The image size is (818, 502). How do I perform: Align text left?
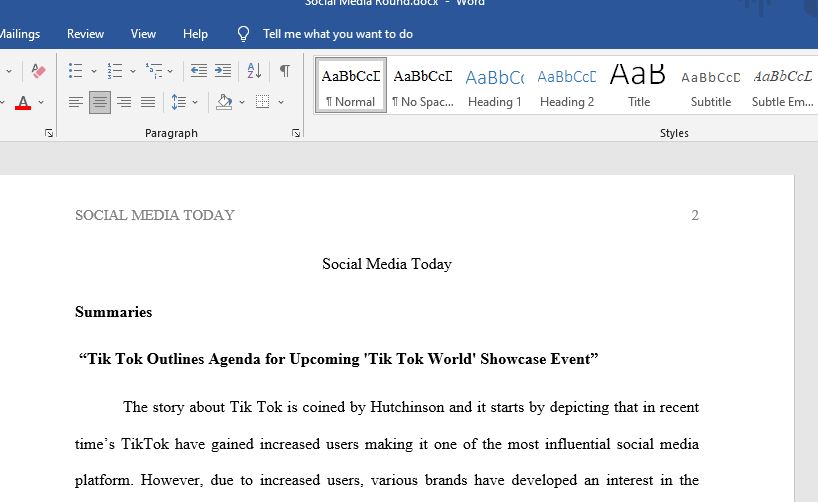(76, 102)
